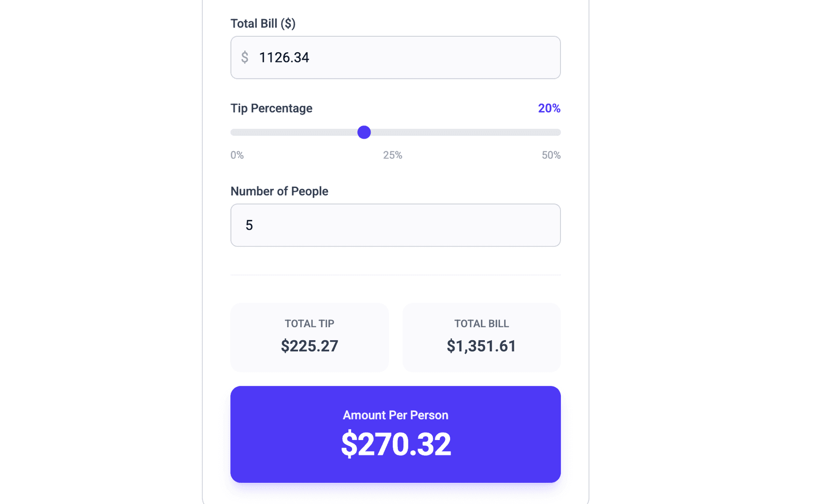This screenshot has width=813, height=504.
Task: Click the 0% label under the slider
Action: (237, 155)
